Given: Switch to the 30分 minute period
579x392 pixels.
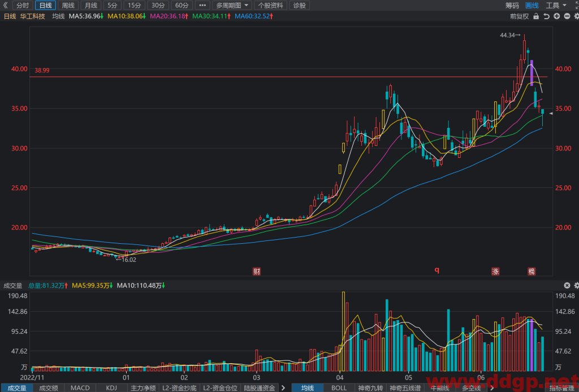Looking at the screenshot, I should coord(158,5).
